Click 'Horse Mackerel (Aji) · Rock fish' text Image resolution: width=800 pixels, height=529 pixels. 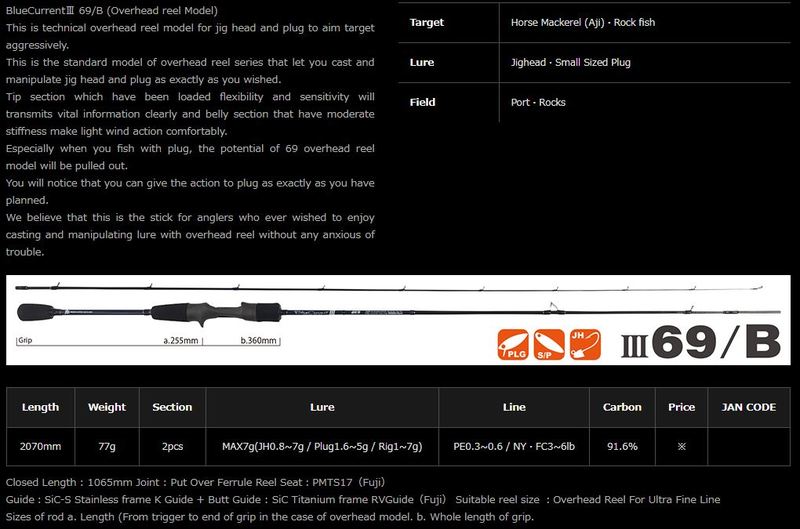coord(583,22)
